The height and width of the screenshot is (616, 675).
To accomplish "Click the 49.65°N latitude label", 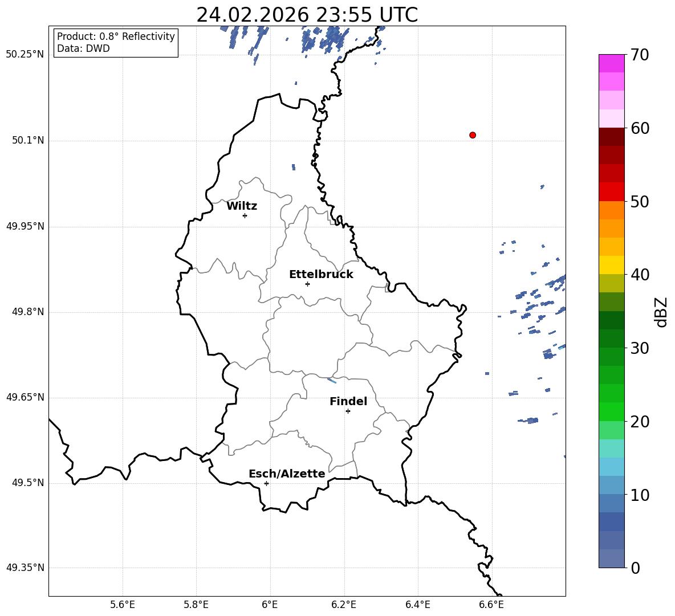I will [25, 397].
